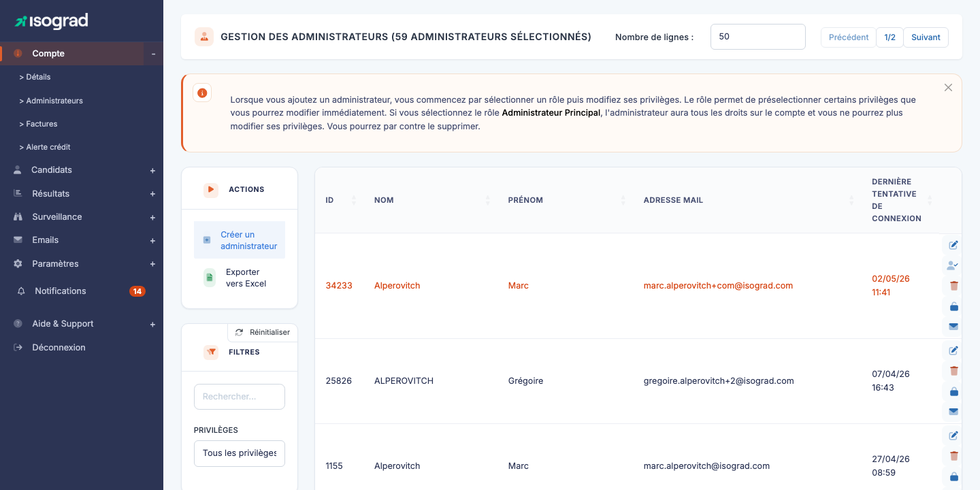The height and width of the screenshot is (490, 980).
Task: Click the ID cell 34233
Action: point(339,286)
